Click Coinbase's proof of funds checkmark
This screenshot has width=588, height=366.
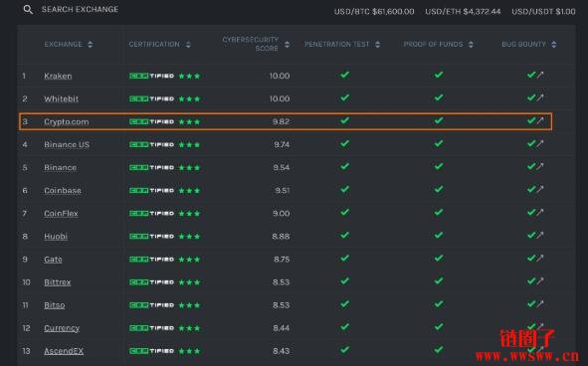pos(439,189)
